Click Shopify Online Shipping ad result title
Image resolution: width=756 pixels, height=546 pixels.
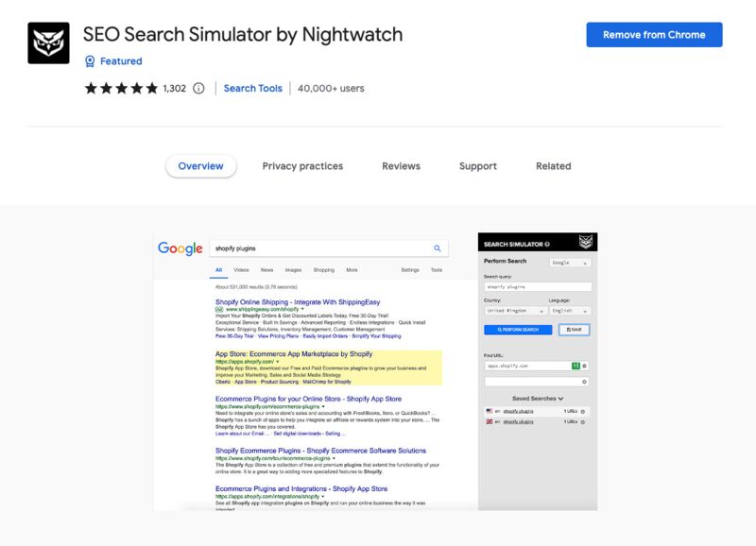click(298, 302)
